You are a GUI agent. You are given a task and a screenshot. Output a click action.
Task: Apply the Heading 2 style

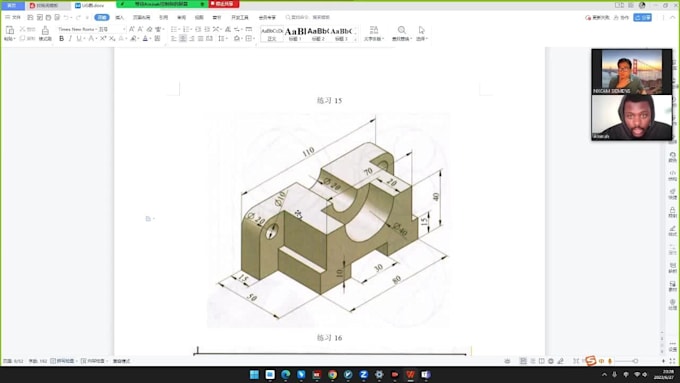tap(318, 33)
